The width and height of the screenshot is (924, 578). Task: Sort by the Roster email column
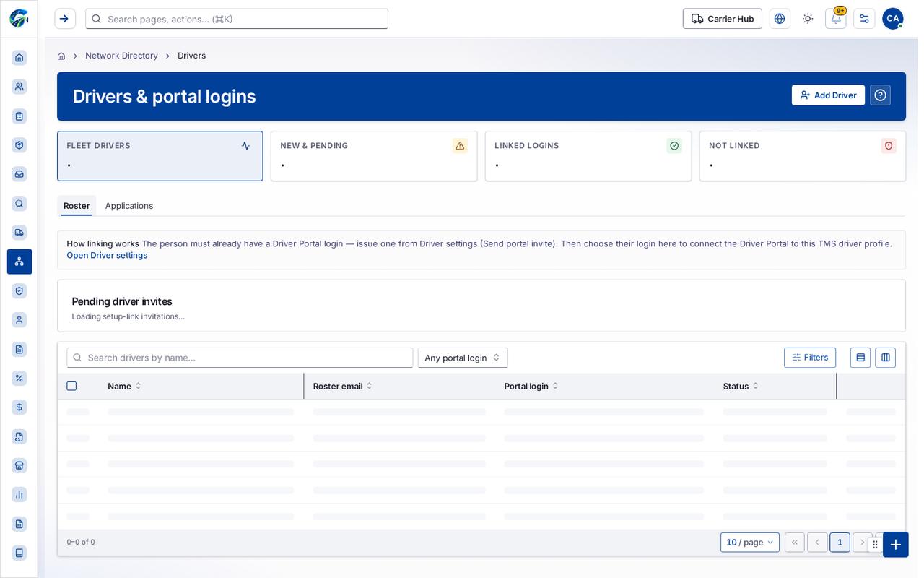tap(343, 387)
